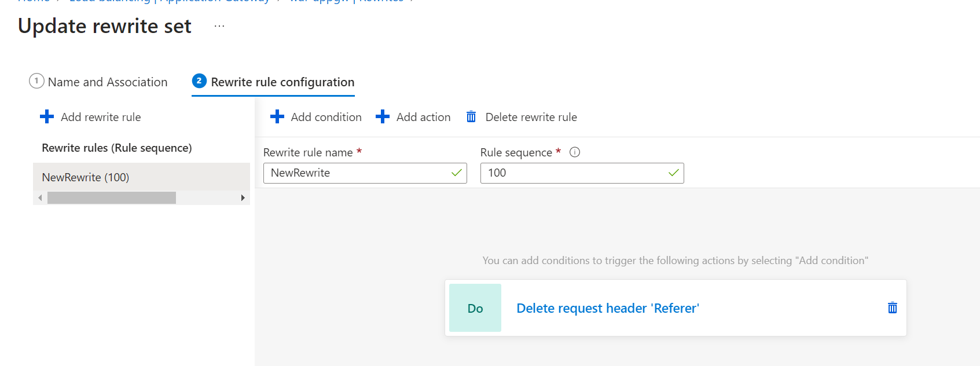Show the Rule sequence info tooltip icon
Image resolution: width=980 pixels, height=366 pixels.
pos(575,152)
